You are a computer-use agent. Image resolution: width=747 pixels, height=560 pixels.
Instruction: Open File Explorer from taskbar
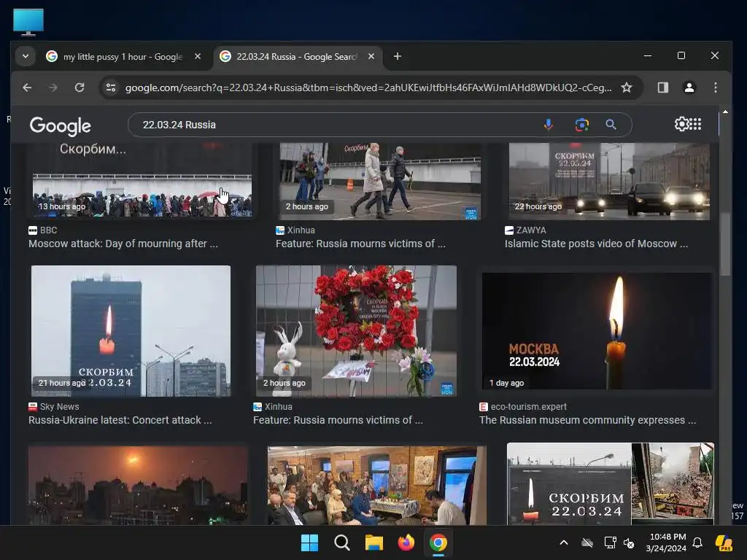coord(374,542)
